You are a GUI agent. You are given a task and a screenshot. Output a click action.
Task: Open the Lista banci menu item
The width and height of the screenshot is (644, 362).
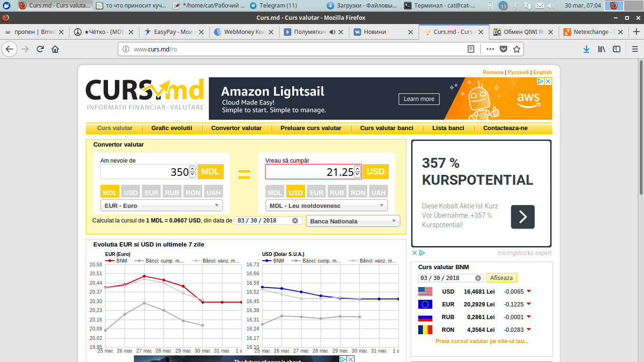pyautogui.click(x=448, y=128)
